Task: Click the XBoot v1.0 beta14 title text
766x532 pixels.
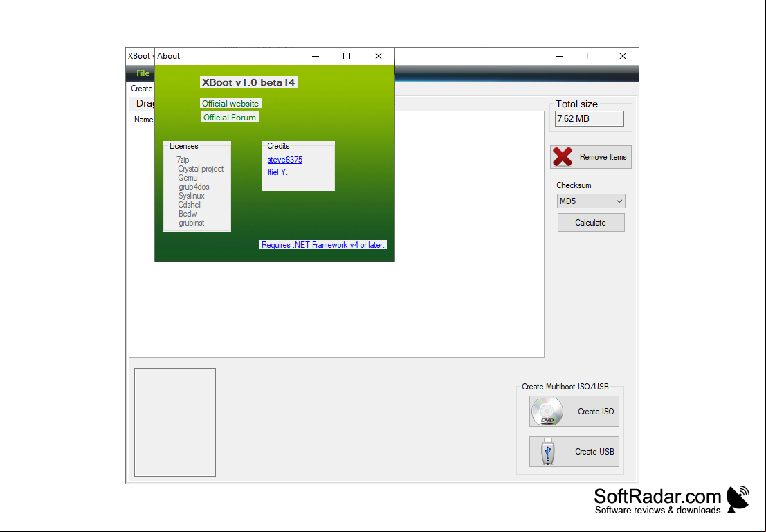Action: [x=248, y=82]
